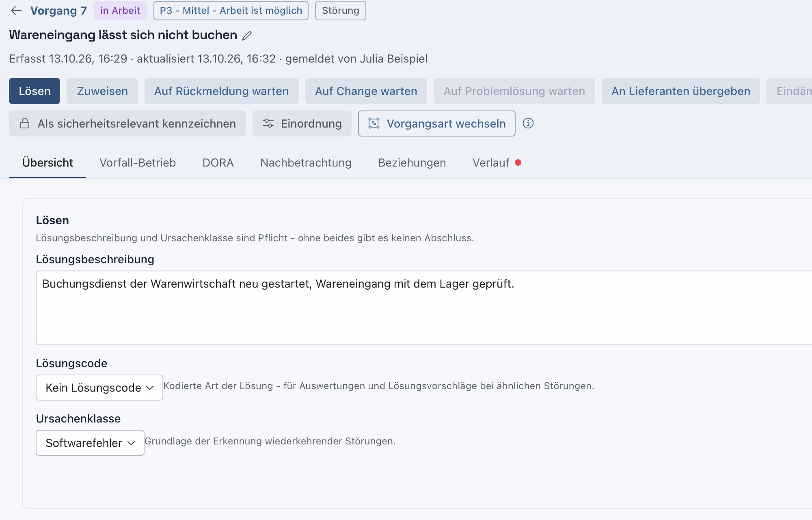812x520 pixels.
Task: Click into the Lösungsbeschreibung text area
Action: 424,308
